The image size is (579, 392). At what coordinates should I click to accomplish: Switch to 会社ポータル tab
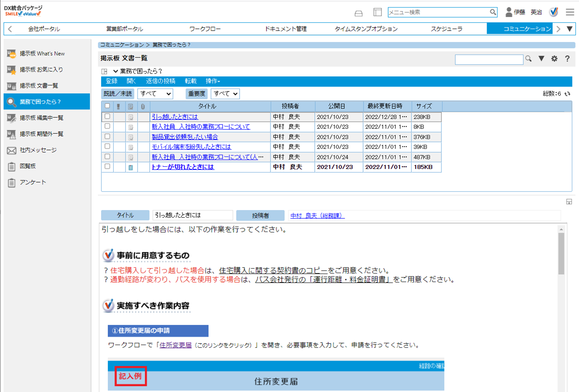[44, 29]
